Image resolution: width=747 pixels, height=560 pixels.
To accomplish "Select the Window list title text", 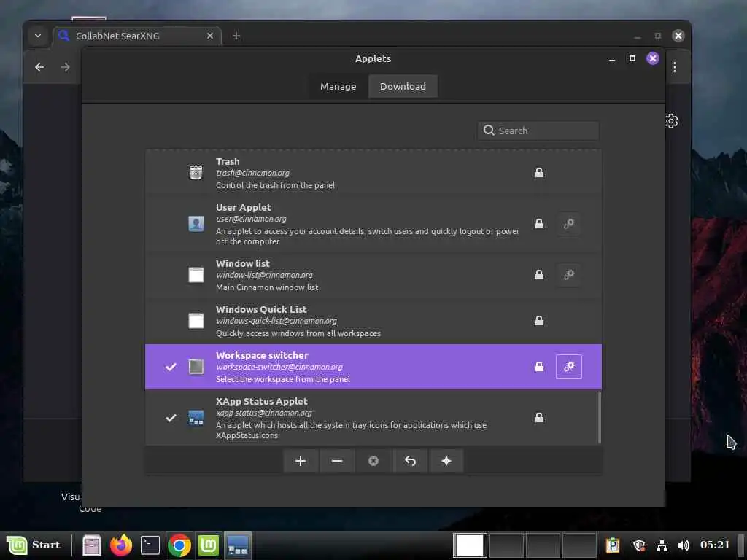I will point(243,263).
